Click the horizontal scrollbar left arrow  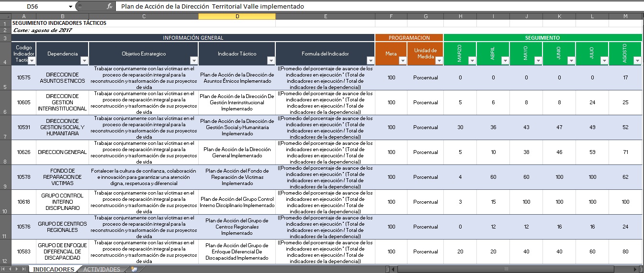point(392,270)
